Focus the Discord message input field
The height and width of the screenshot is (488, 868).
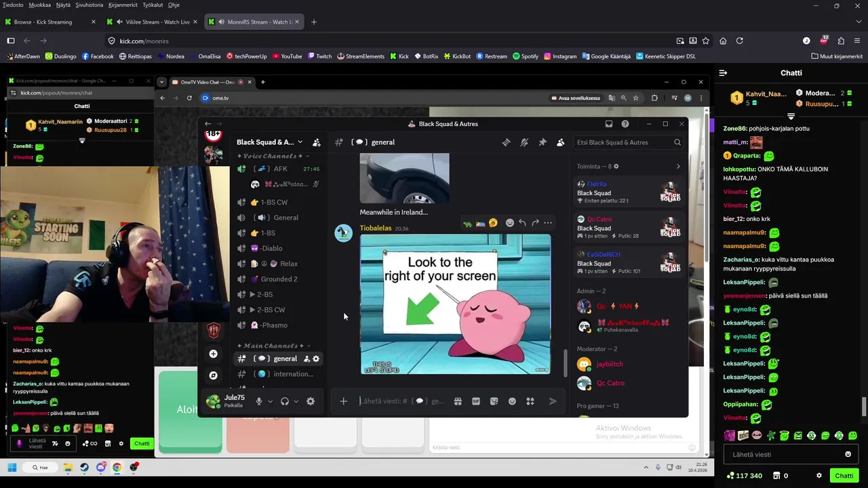click(x=401, y=401)
